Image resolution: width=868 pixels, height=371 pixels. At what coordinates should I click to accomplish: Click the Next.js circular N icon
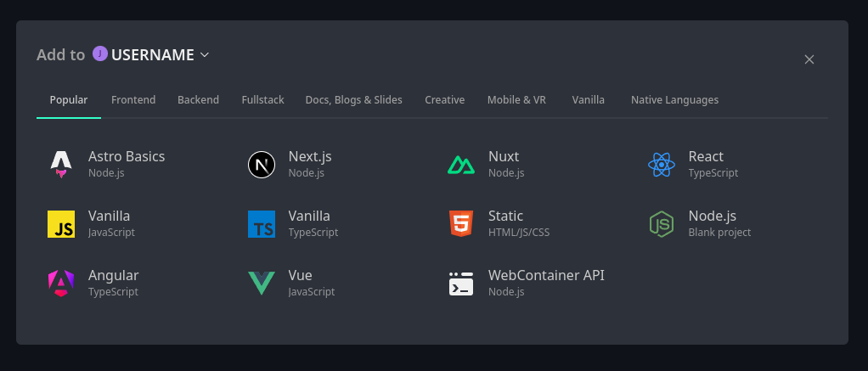tap(262, 165)
